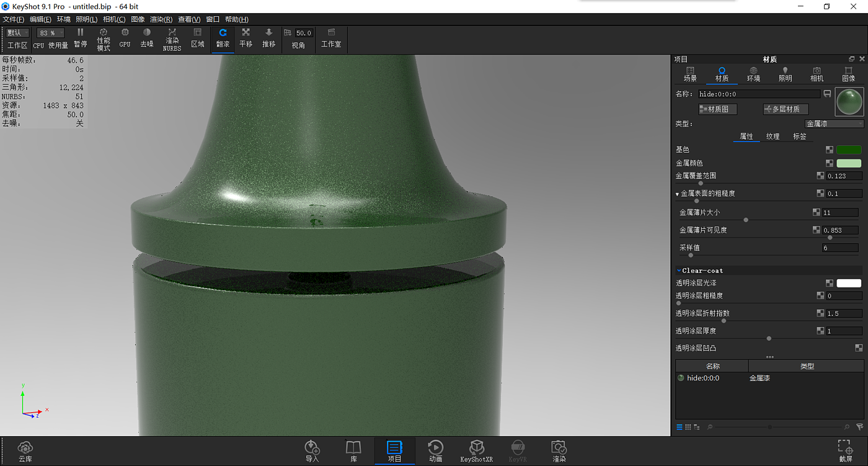
Task: Save material to library icon beside name
Action: [x=827, y=94]
